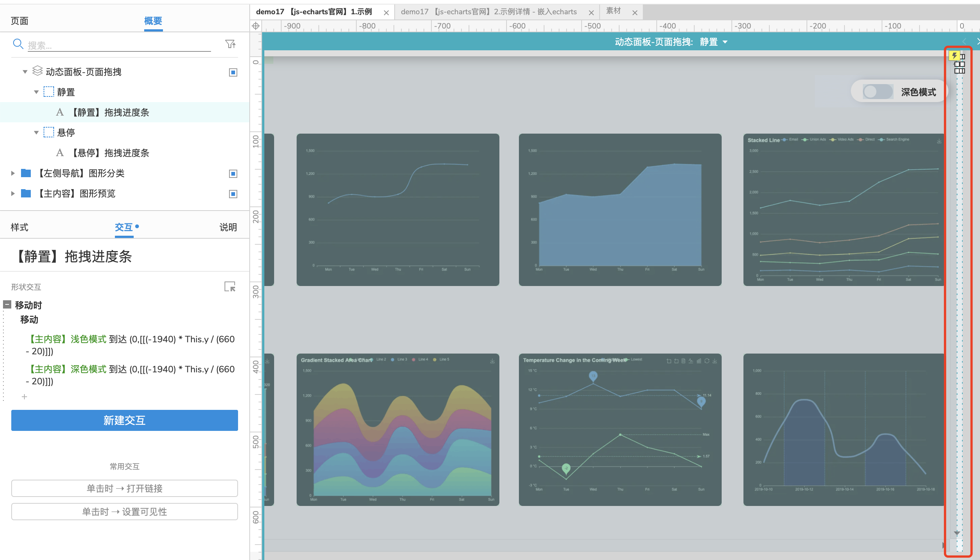Close the 2.示例详情 - 嵌入echarts tab

coord(591,13)
